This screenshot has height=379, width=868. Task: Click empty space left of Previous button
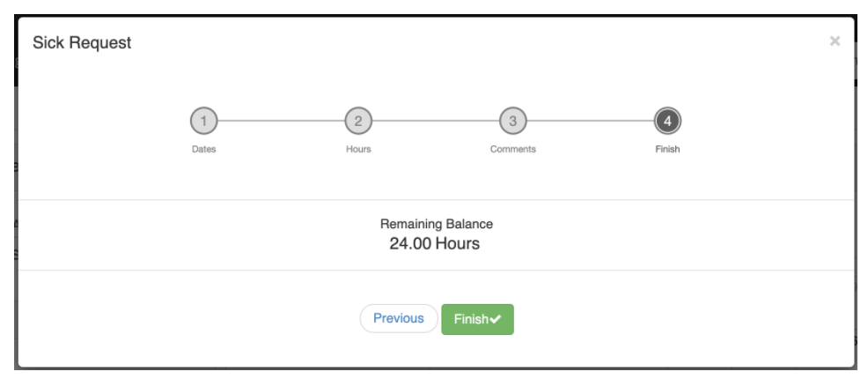tap(220, 319)
